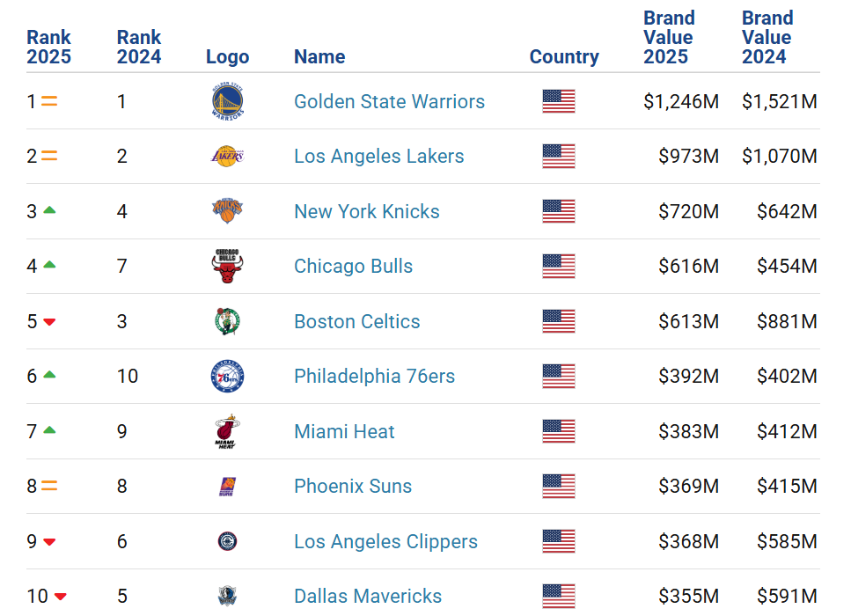Sort by the Rank 2025 column header
Image resolution: width=851 pixels, height=616 pixels.
pyautogui.click(x=48, y=48)
